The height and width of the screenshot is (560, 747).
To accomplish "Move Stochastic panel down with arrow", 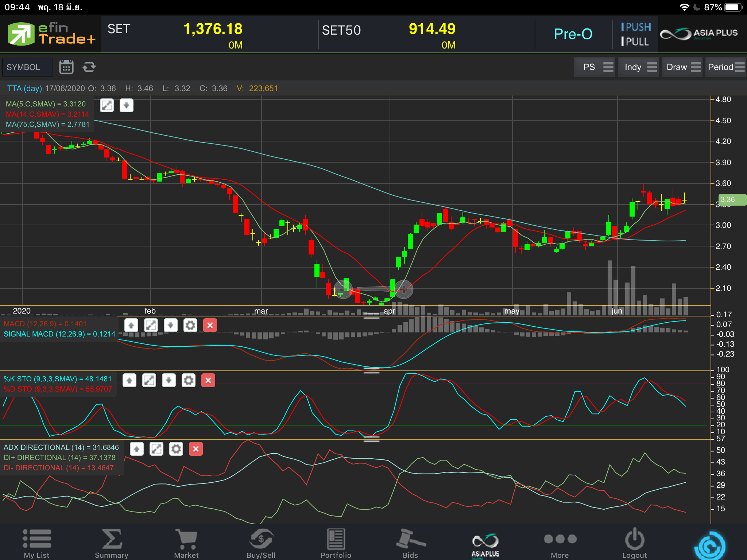I will pos(169,380).
